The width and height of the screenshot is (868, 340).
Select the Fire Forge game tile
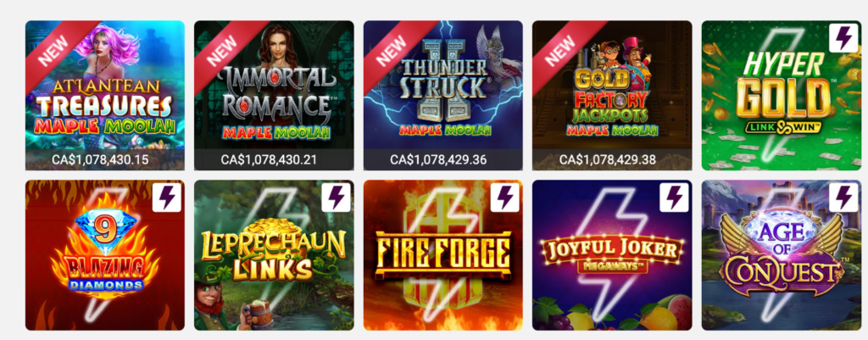442,254
